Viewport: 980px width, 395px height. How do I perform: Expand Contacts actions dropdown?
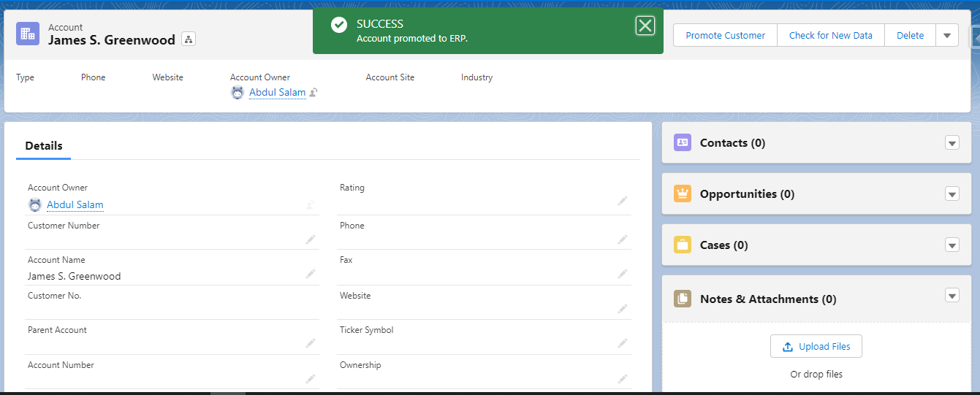(x=952, y=142)
